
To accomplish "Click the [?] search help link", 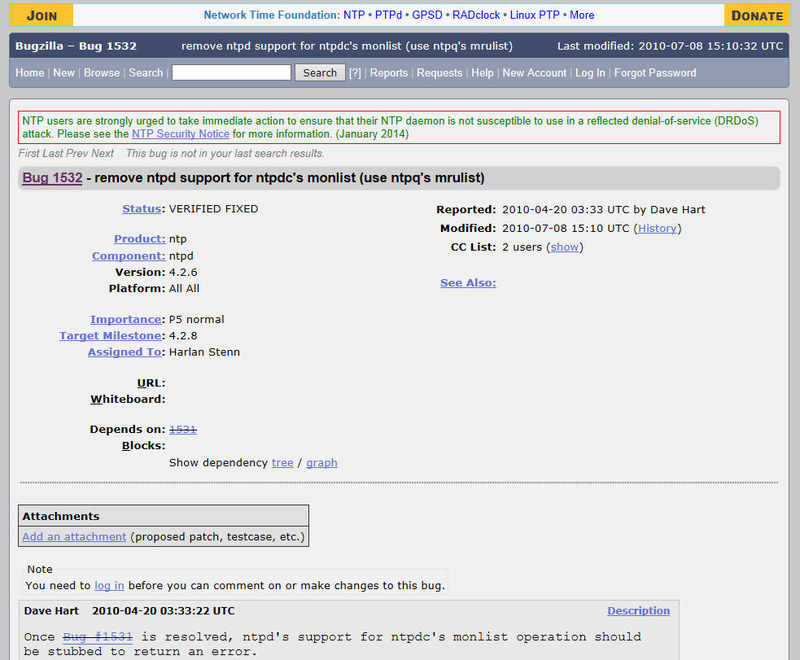I will coord(354,73).
